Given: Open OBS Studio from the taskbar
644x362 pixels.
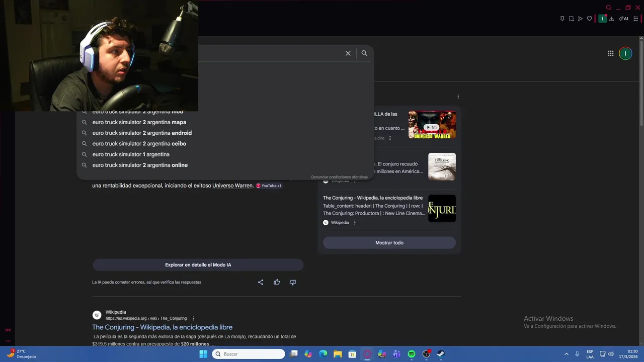Looking at the screenshot, I should click(x=426, y=354).
